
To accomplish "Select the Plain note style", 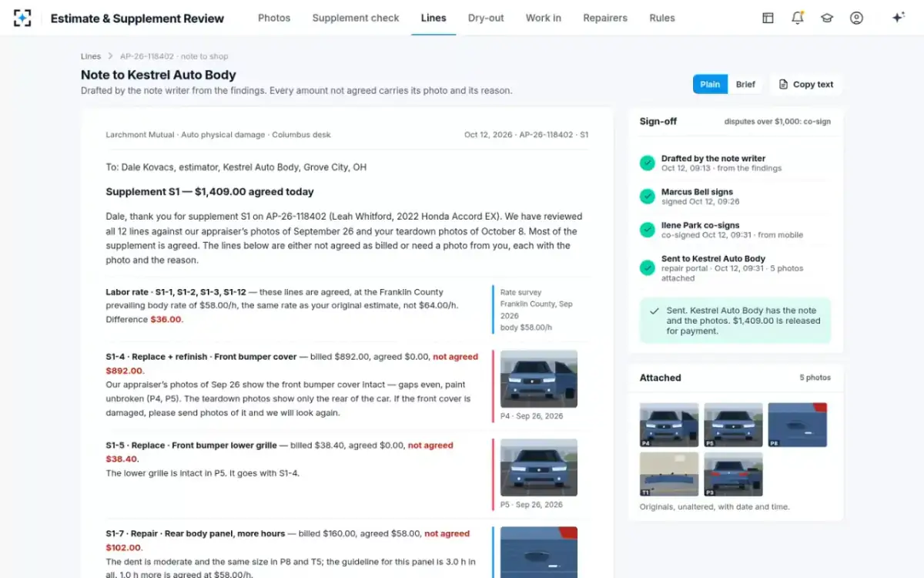I will (710, 84).
